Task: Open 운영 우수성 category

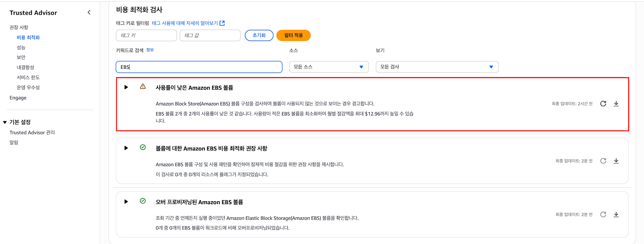Action: [28, 87]
